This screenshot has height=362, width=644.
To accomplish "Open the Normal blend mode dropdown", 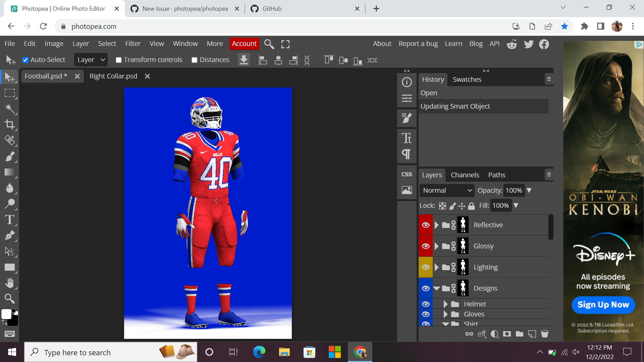I will tap(447, 190).
